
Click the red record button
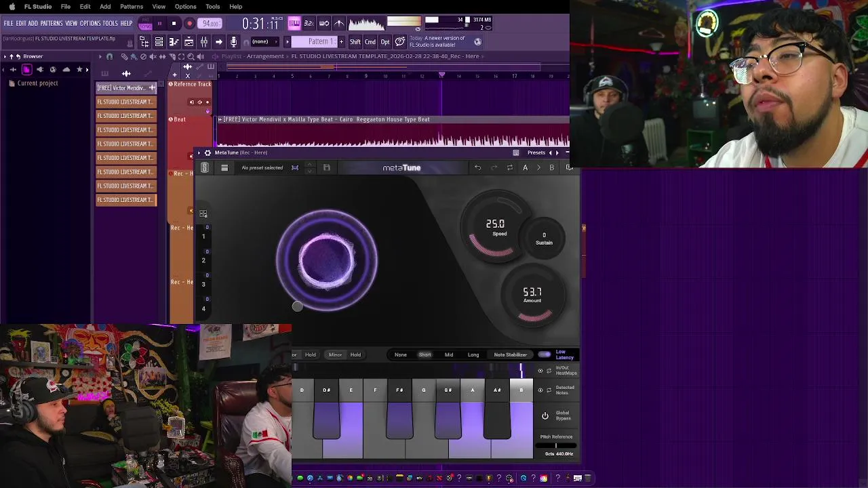pyautogui.click(x=189, y=24)
